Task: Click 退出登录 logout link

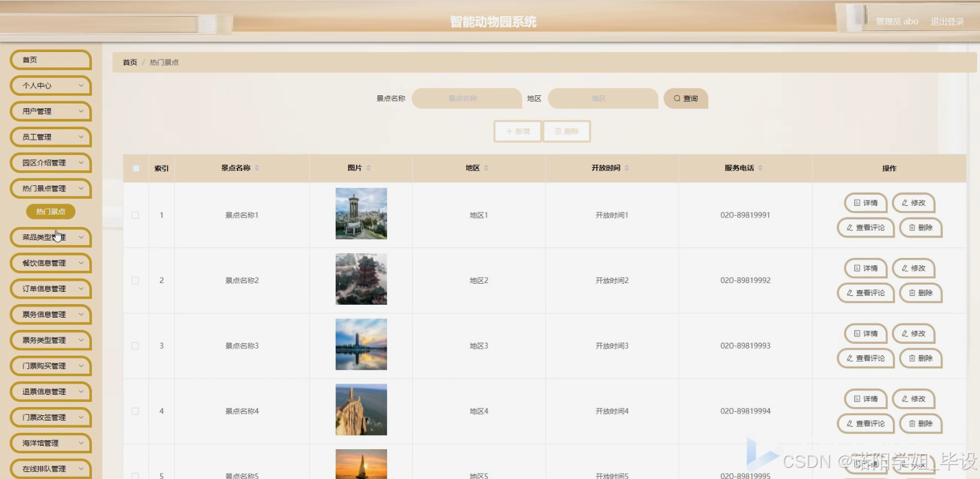Action: [x=947, y=22]
